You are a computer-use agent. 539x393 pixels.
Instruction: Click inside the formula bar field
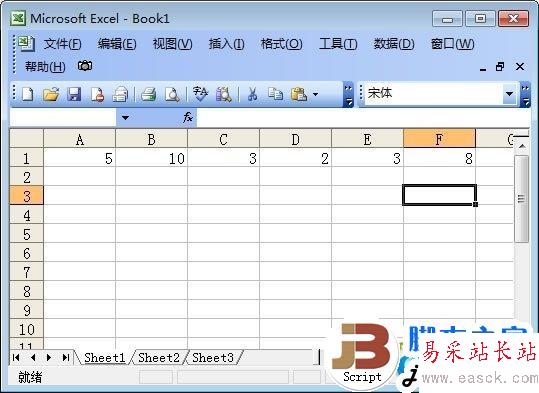(x=363, y=118)
